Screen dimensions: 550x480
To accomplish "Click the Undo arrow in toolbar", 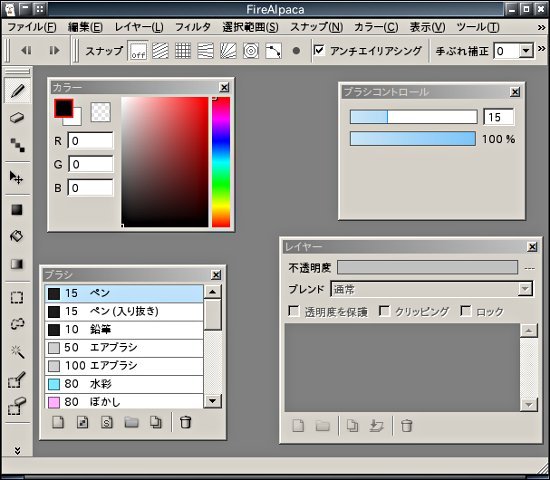I will [26, 51].
